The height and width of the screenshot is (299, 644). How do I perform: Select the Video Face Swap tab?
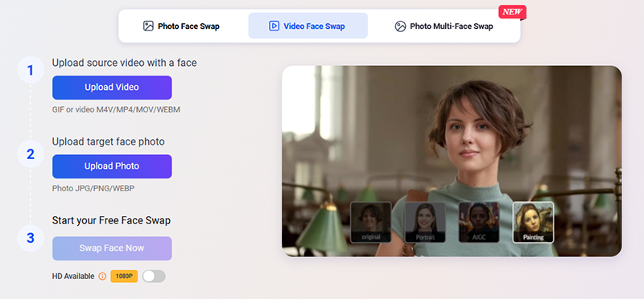[x=308, y=27]
